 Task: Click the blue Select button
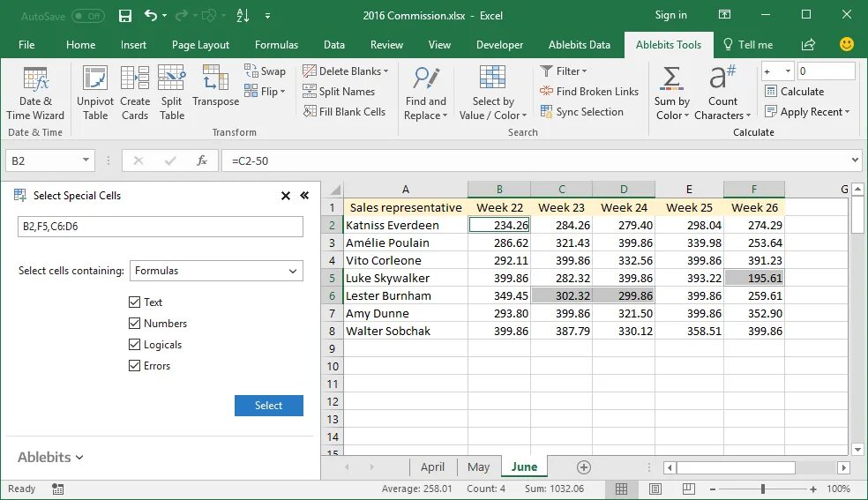[x=268, y=406]
